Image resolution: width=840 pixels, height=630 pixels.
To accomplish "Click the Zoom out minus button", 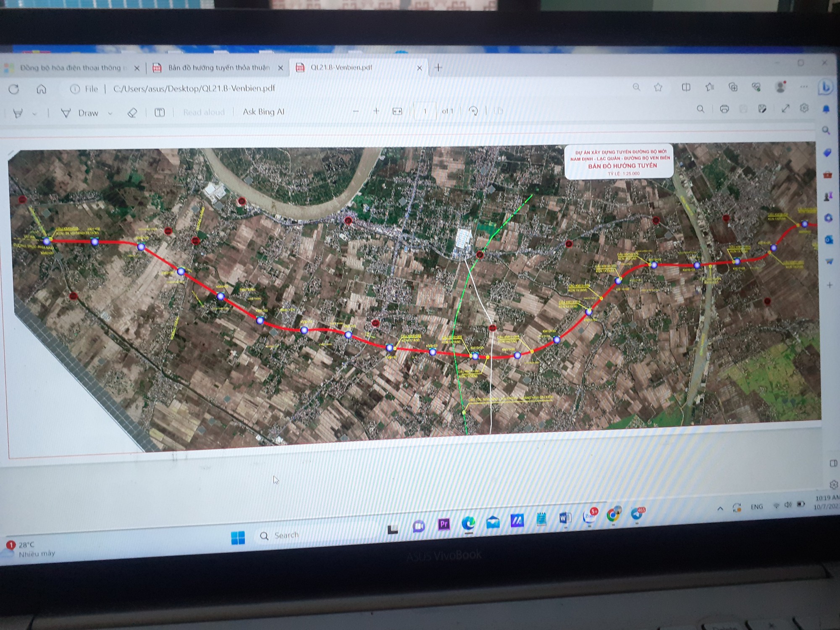I will (356, 111).
